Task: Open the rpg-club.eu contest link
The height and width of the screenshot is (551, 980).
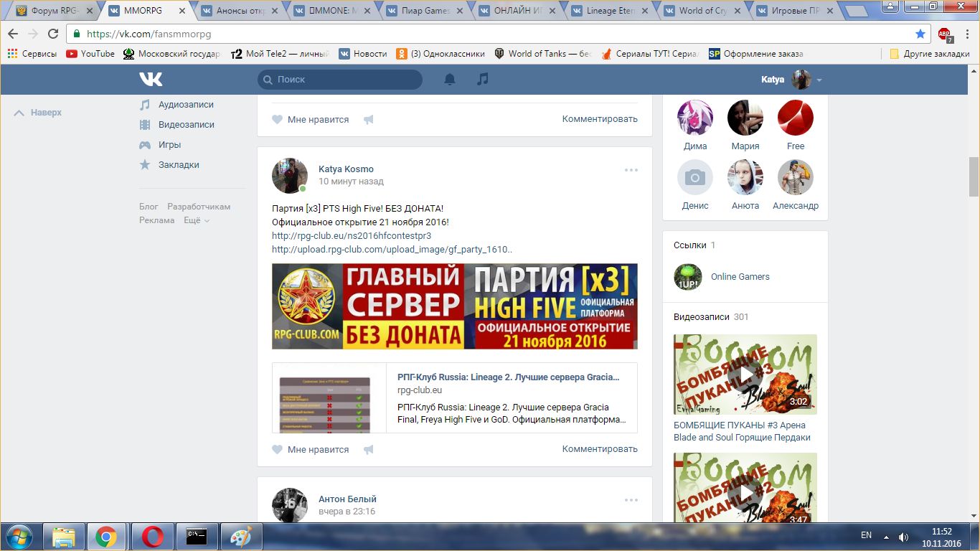Action: [352, 235]
